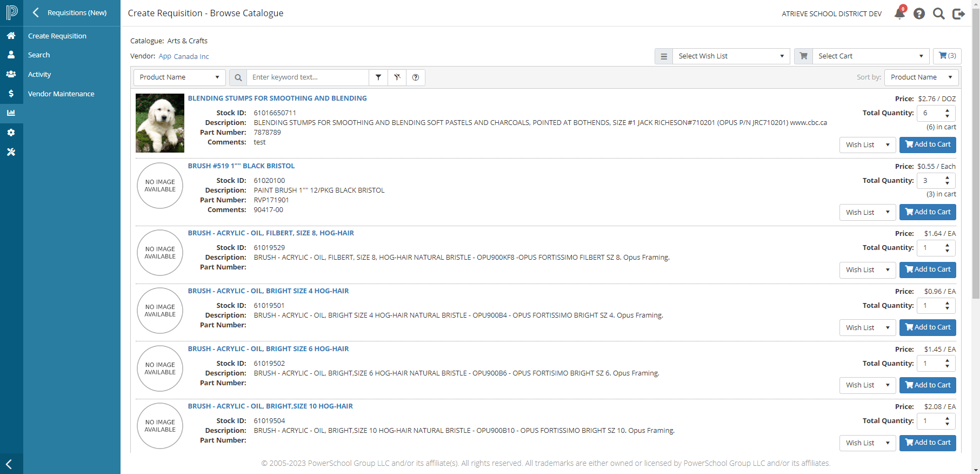
Task: Click the filter funnel icon
Action: click(378, 77)
